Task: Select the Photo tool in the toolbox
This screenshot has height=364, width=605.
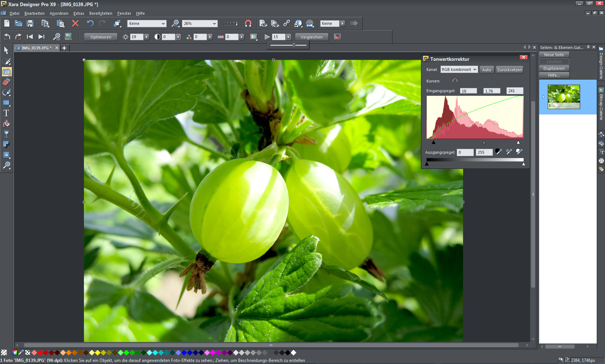Action: (6, 72)
